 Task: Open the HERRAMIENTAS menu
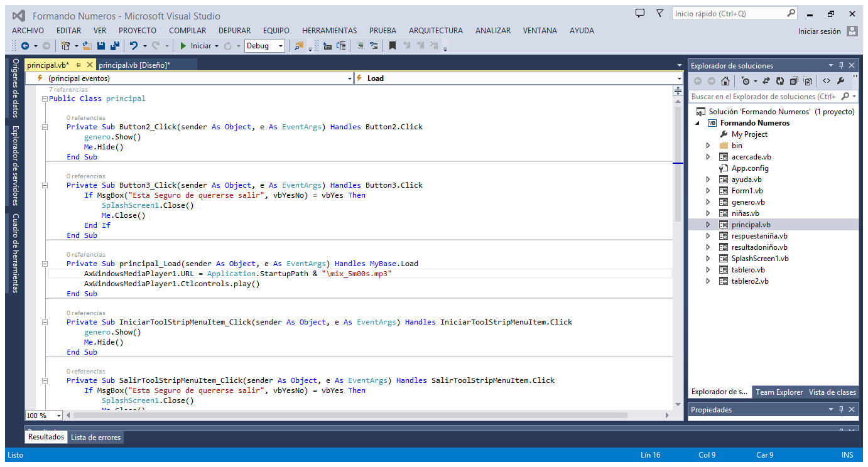click(x=329, y=30)
